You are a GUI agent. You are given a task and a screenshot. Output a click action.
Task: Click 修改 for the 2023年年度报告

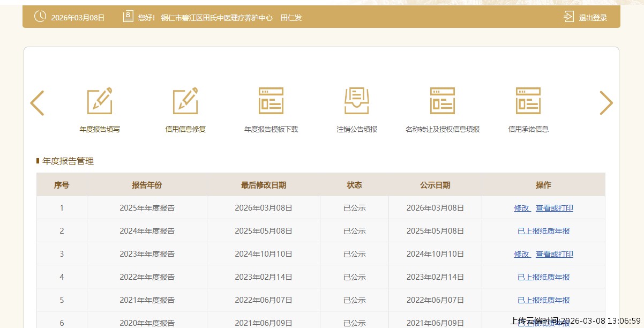tap(522, 254)
